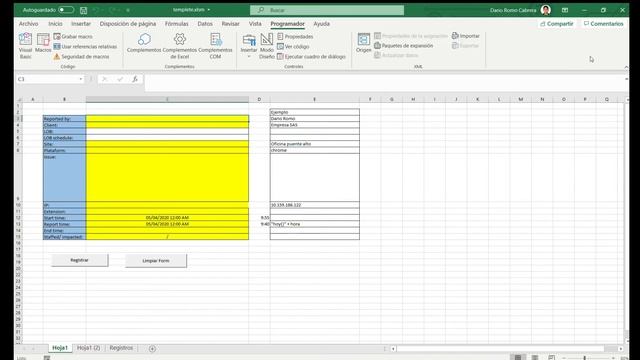Image resolution: width=640 pixels, height=360 pixels.
Task: Open Complementos COM dialog
Action: click(216, 46)
